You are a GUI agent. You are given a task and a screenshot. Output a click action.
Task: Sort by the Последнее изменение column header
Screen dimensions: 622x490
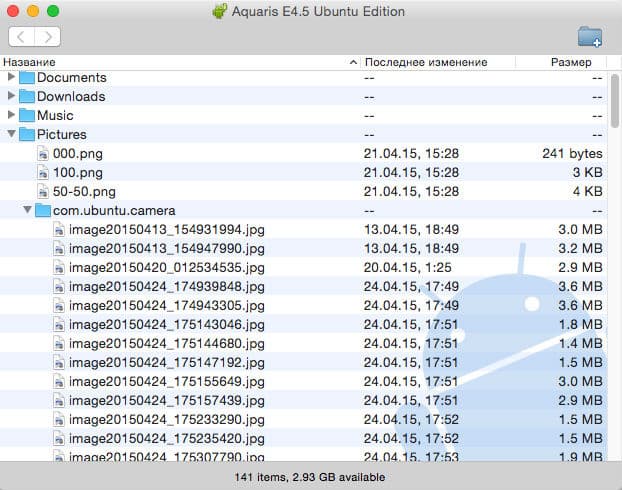[438, 62]
